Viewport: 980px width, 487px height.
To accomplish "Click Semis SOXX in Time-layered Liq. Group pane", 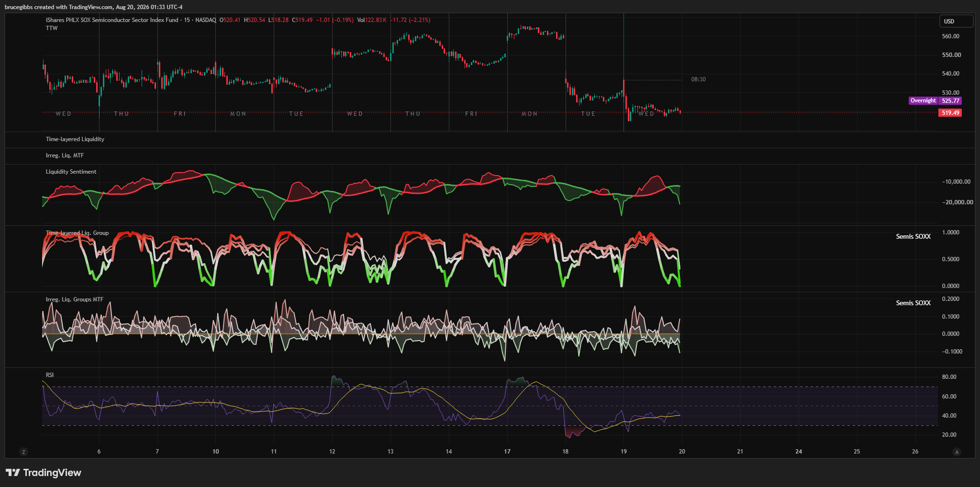I will 913,237.
